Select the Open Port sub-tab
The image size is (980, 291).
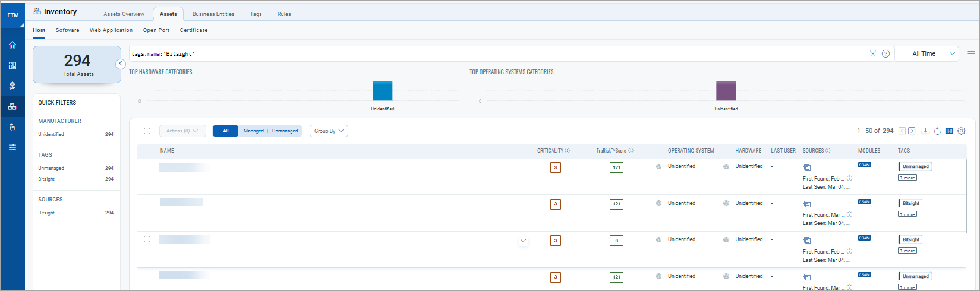tap(156, 30)
